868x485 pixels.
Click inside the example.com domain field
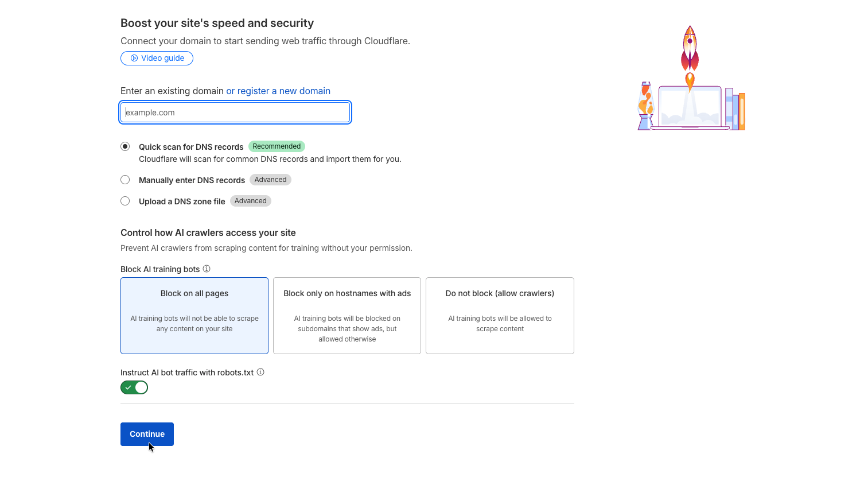[235, 112]
